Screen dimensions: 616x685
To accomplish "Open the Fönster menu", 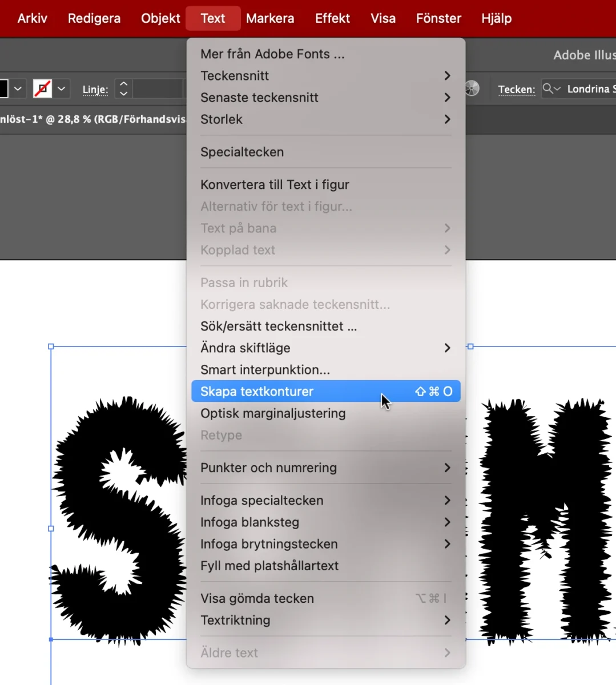I will pyautogui.click(x=438, y=18).
